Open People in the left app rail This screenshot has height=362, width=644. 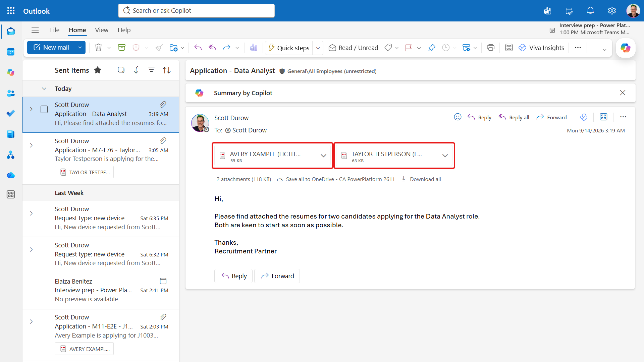[11, 93]
